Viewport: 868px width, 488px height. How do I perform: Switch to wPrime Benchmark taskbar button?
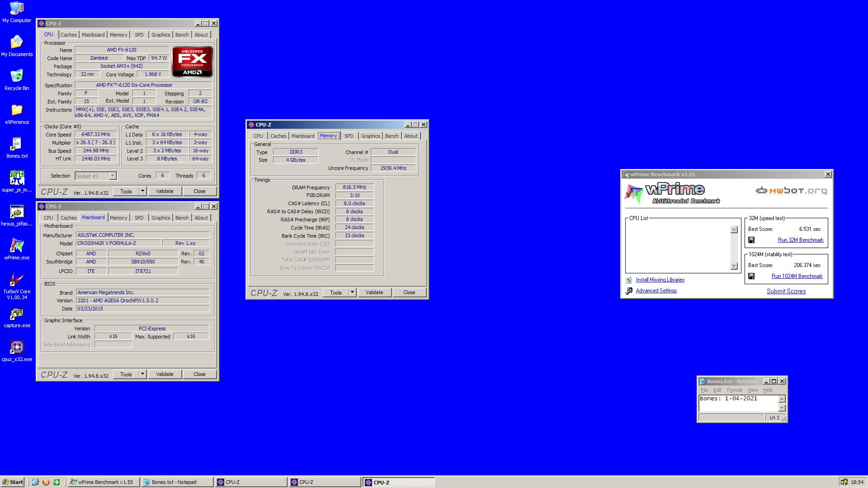(104, 482)
